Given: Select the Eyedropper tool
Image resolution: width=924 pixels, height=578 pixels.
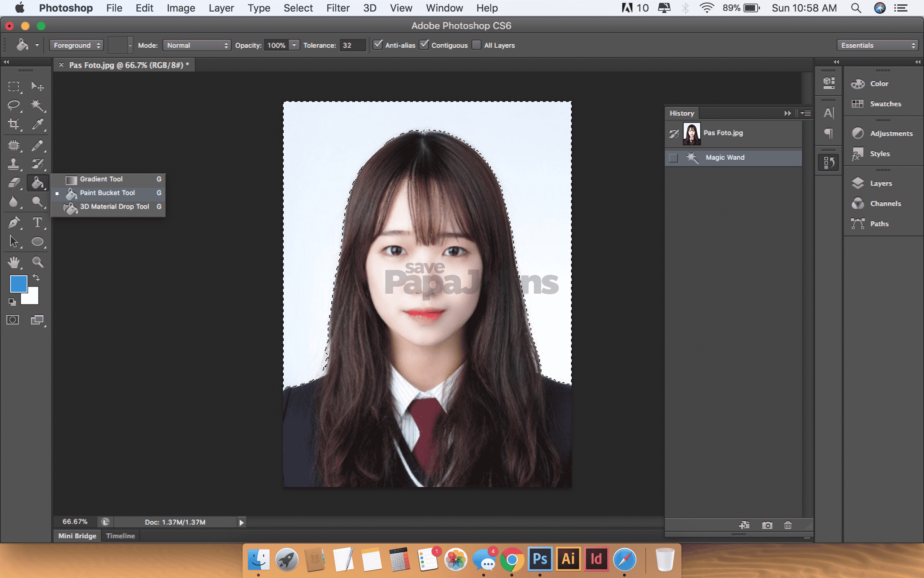Looking at the screenshot, I should [x=38, y=124].
